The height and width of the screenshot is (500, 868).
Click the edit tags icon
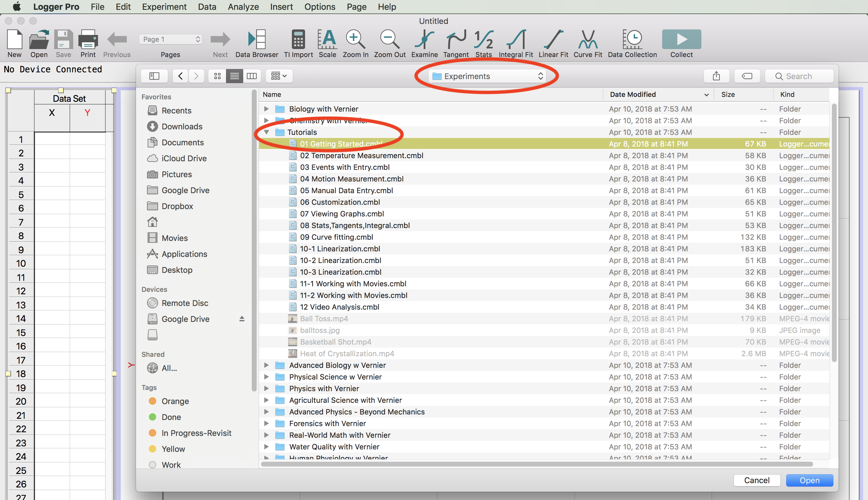(747, 76)
